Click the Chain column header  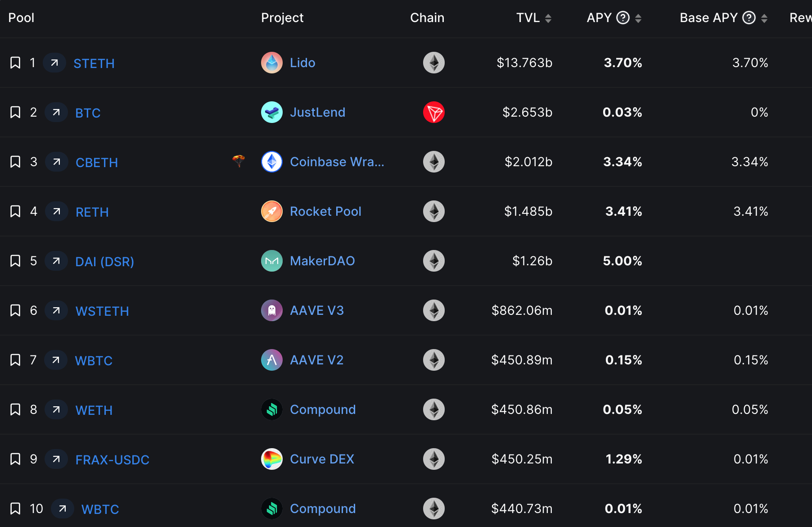[427, 18]
